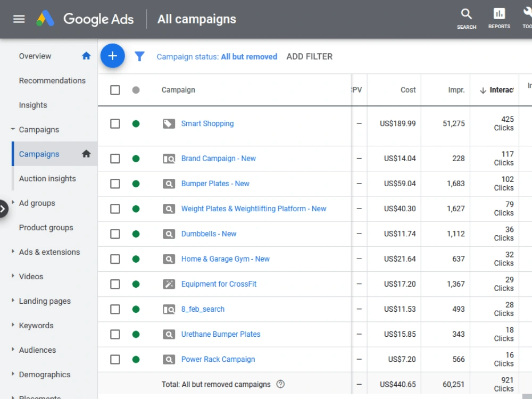Screen dimensions: 532x399
Task: Expand the Ad groups navigation section
Action: [x=13, y=203]
